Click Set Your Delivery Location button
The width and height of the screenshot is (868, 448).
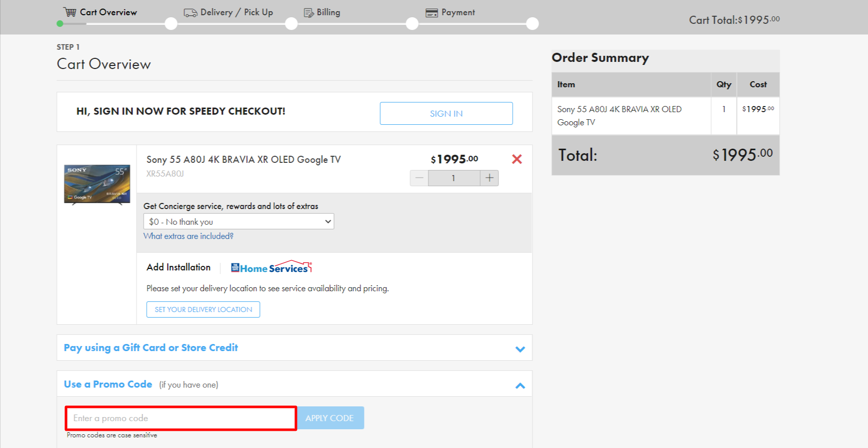pos(203,309)
